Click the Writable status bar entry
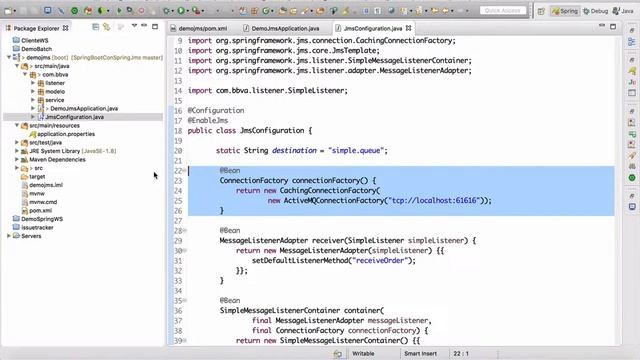The height and width of the screenshot is (360, 640). [x=363, y=353]
